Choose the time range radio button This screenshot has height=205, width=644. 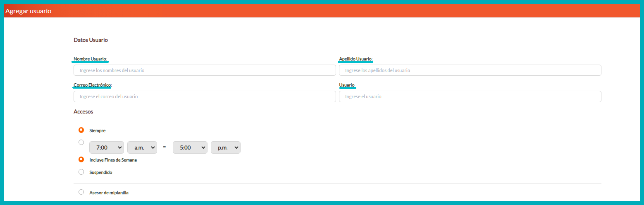click(81, 142)
